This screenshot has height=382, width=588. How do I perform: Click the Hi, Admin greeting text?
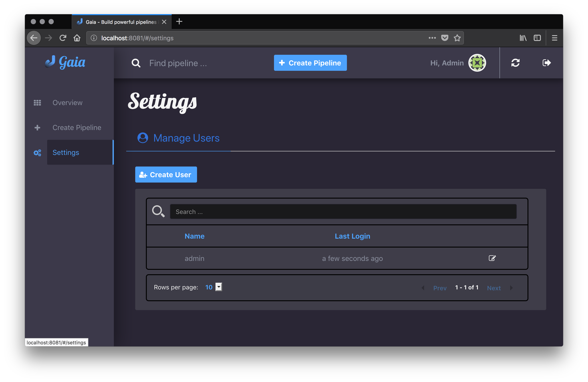pyautogui.click(x=447, y=63)
